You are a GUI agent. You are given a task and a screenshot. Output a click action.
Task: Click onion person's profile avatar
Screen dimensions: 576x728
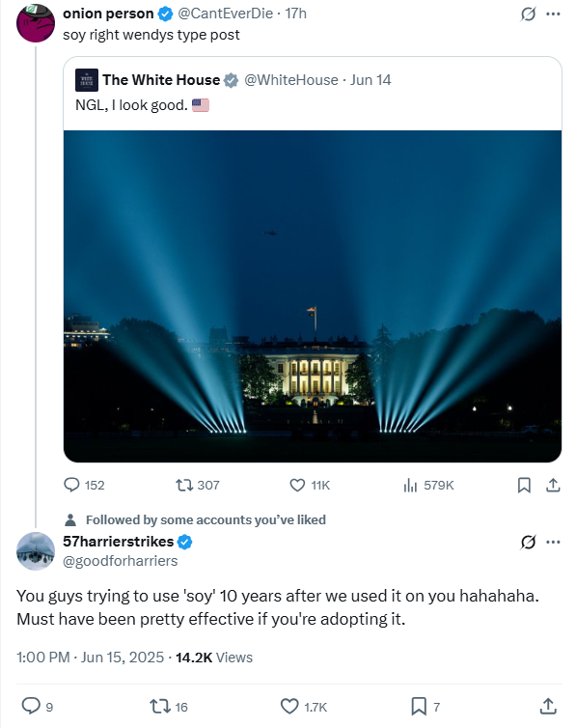point(36,23)
